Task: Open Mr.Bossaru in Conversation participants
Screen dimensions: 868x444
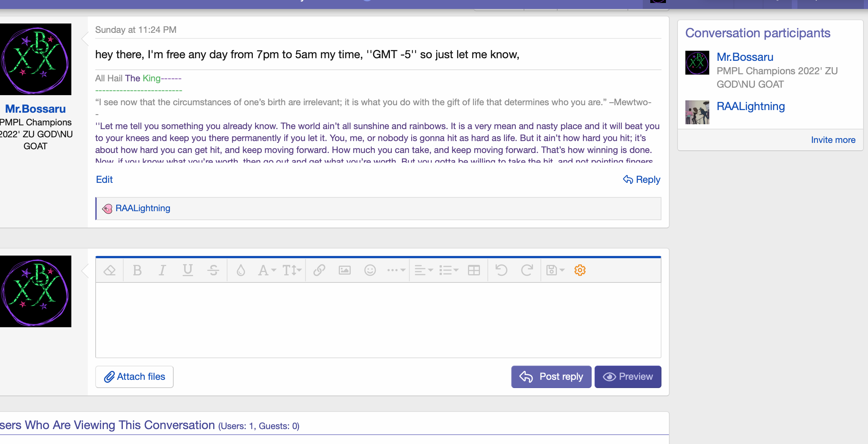Action: coord(745,57)
